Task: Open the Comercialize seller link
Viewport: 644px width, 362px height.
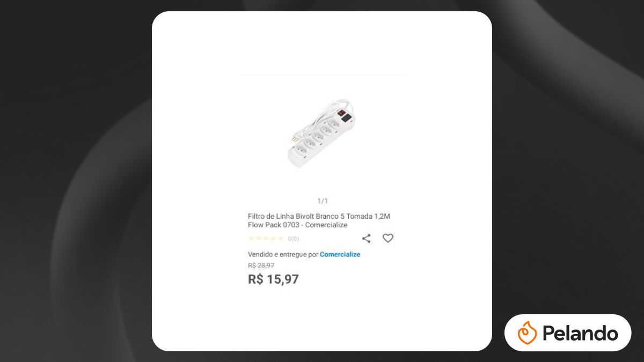Action: (340, 254)
